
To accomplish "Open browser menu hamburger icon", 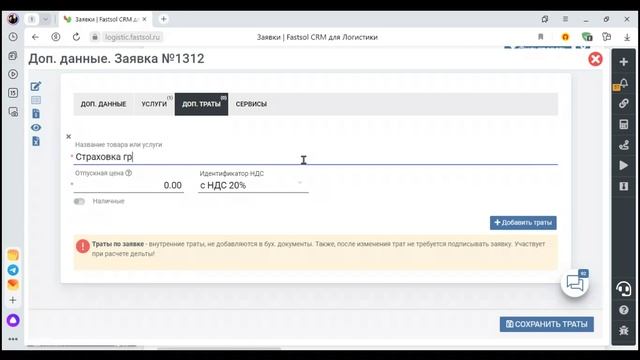I will pyautogui.click(x=565, y=19).
